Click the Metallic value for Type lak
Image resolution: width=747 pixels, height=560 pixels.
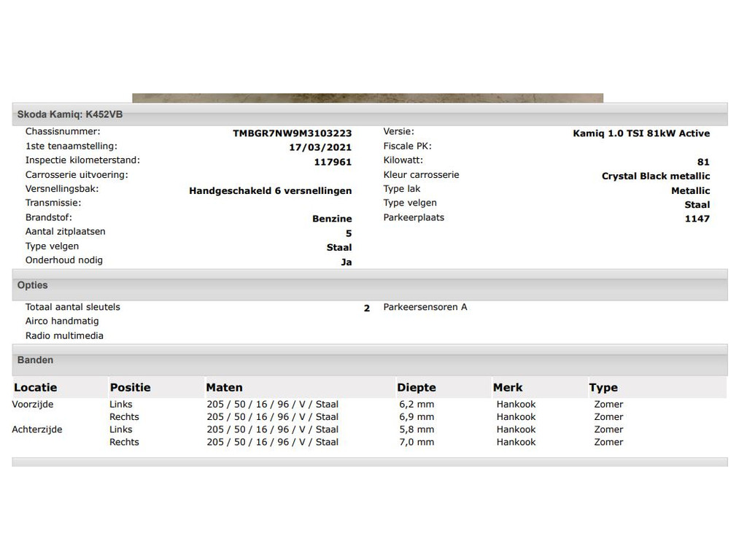pyautogui.click(x=690, y=191)
